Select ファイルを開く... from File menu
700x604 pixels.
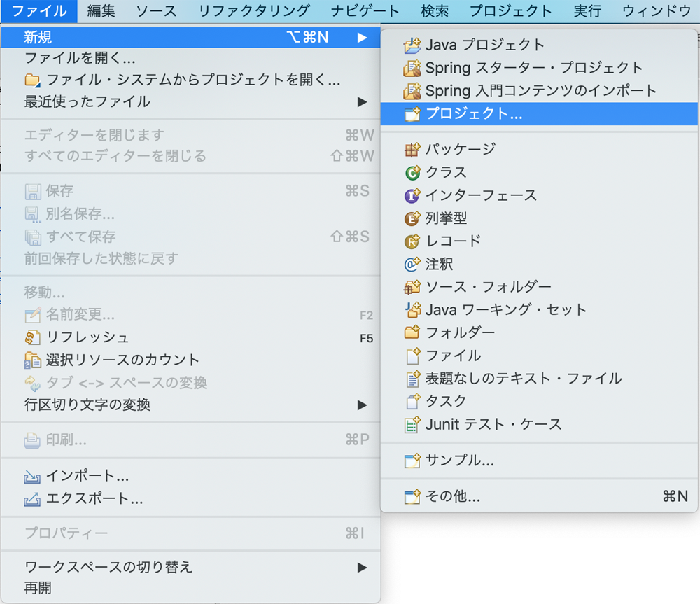(x=190, y=58)
